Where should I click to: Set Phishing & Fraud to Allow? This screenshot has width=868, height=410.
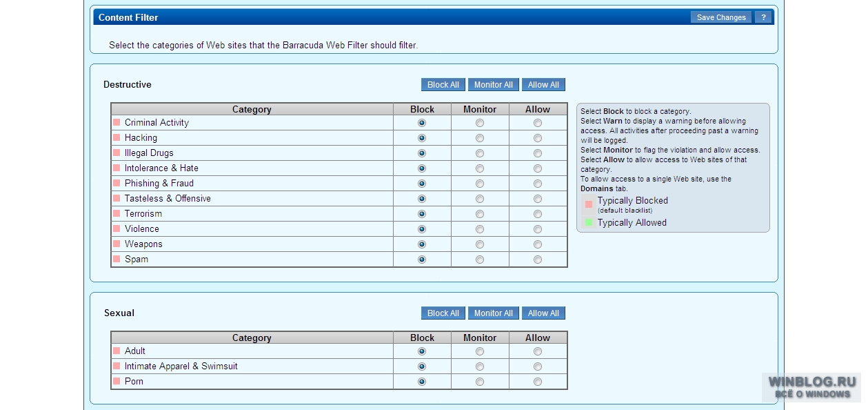(x=538, y=184)
